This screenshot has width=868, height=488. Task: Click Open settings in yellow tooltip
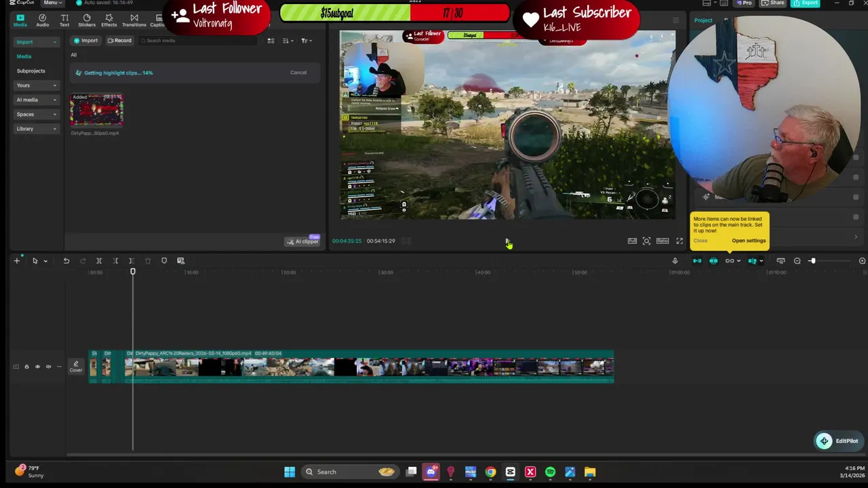749,241
